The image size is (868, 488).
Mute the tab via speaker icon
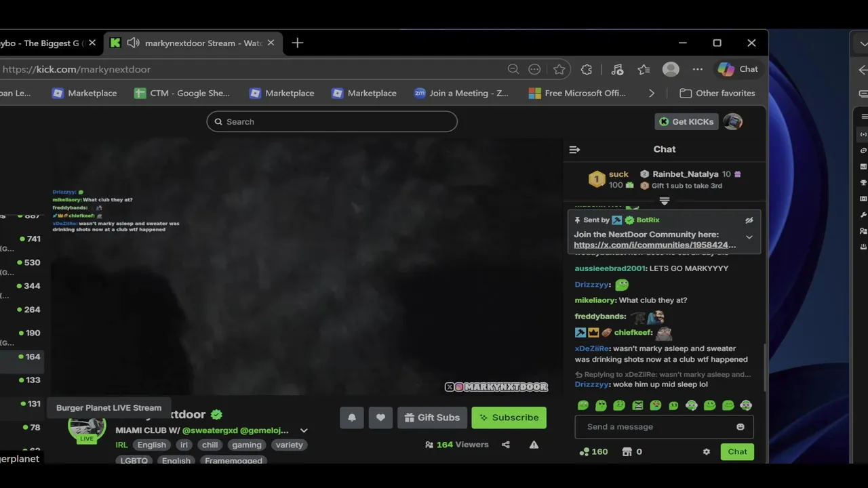pos(133,43)
